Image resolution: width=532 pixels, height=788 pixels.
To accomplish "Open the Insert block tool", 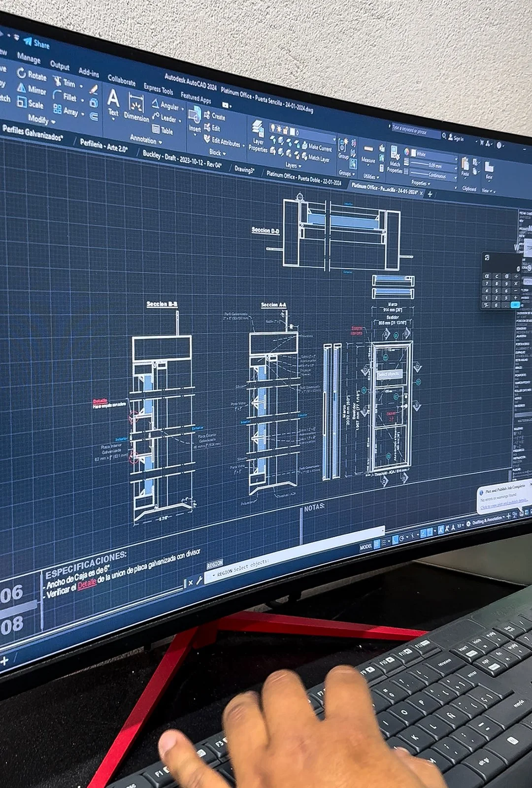I will click(x=195, y=120).
